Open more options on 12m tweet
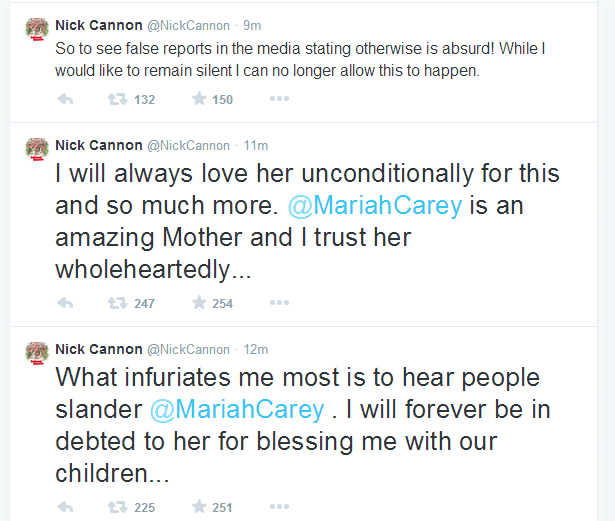615x521 pixels. tap(279, 507)
